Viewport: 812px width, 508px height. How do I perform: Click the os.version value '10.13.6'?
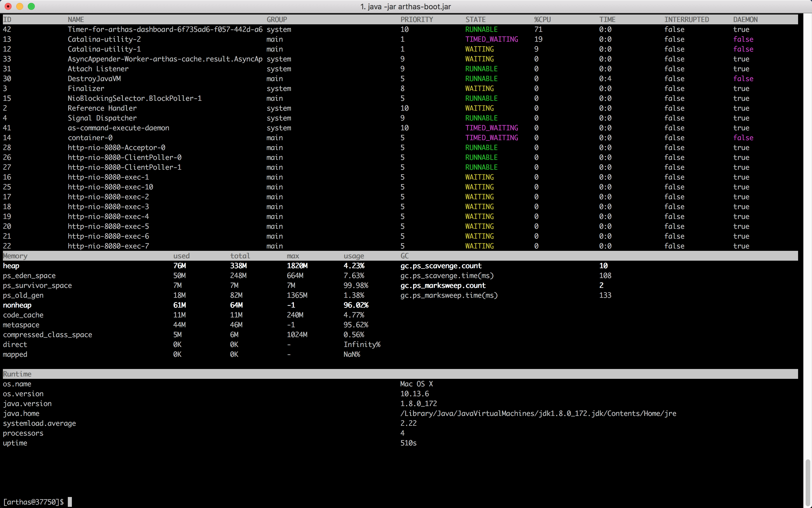[x=414, y=394]
